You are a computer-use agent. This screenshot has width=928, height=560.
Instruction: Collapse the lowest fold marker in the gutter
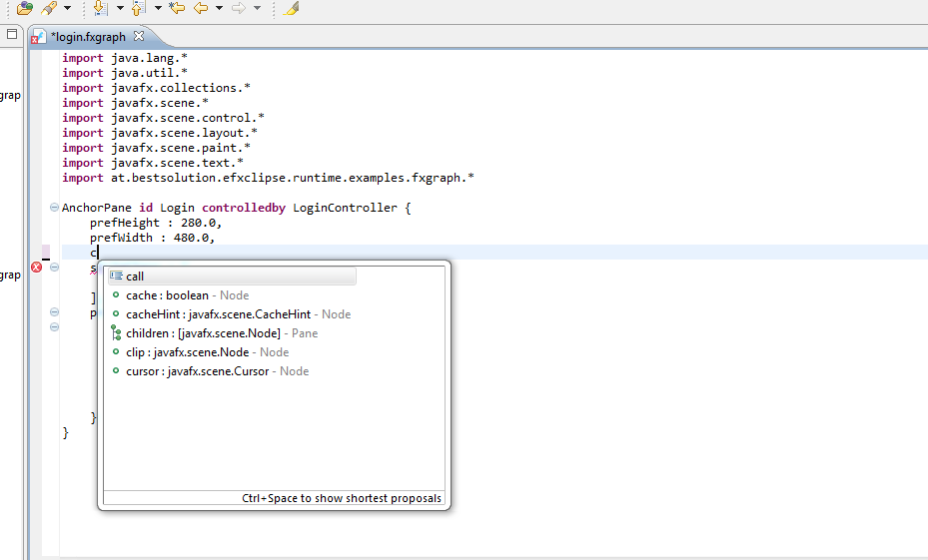54,327
